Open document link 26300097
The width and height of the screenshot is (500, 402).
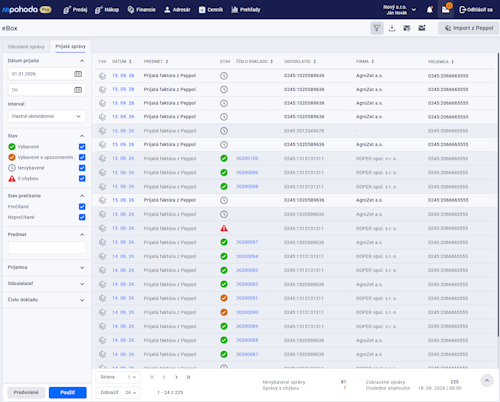coord(247,242)
